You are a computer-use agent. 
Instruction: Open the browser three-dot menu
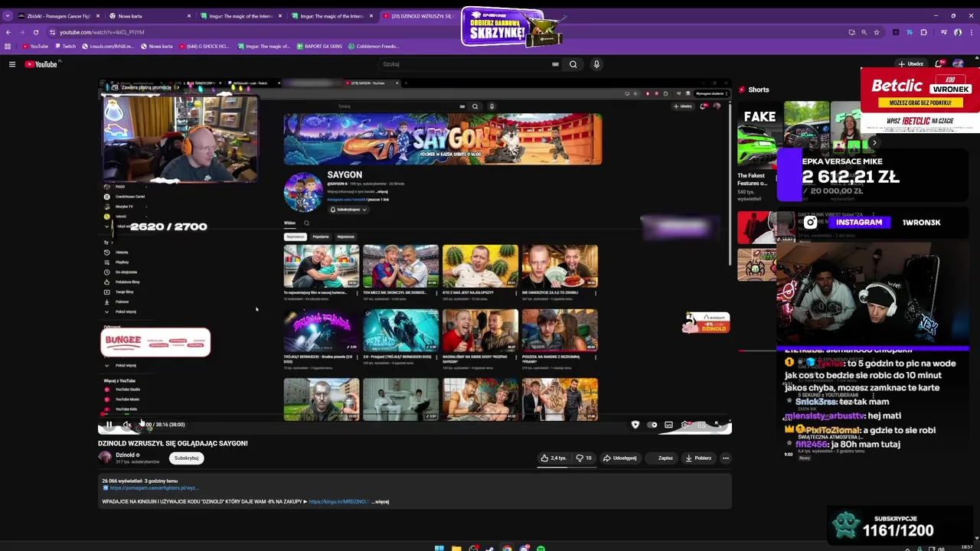pos(972,32)
